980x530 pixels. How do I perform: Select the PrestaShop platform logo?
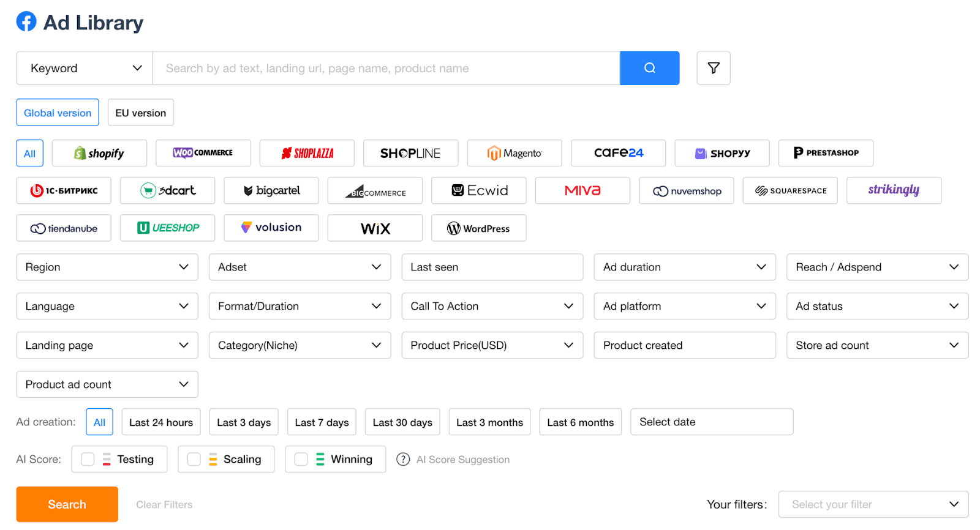tap(826, 153)
